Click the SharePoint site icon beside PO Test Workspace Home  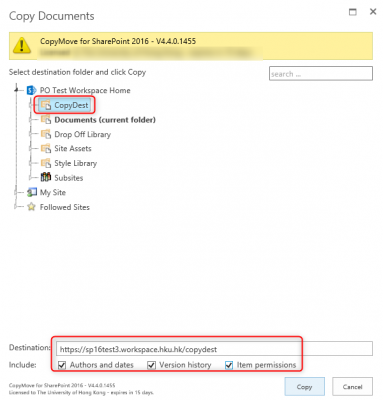pyautogui.click(x=31, y=90)
